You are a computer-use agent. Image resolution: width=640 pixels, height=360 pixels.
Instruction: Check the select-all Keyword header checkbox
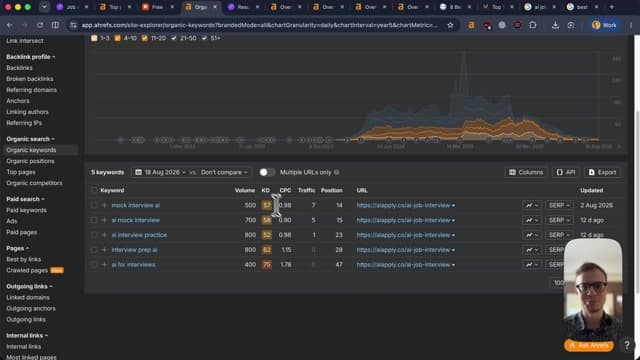tap(94, 190)
